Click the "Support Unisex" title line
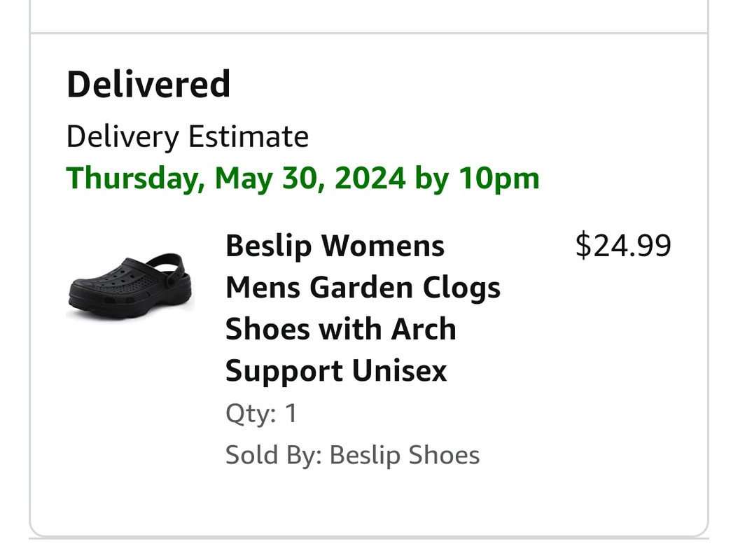Screen dimensions: 738x560 [x=335, y=371]
